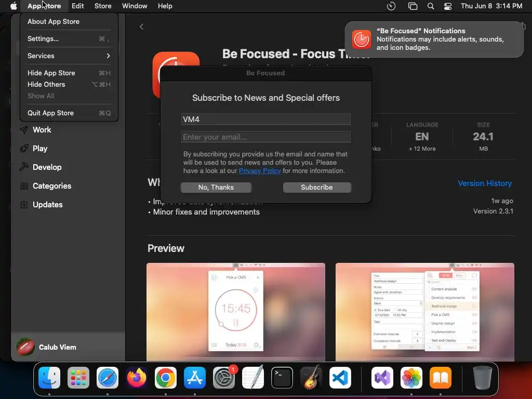Click the Calub Viem account avatar
The width and height of the screenshot is (532, 399).
(25, 347)
